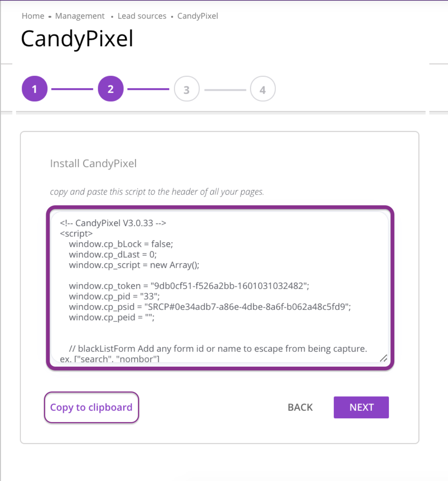Click the Install CandyPixel heading

pos(93,164)
